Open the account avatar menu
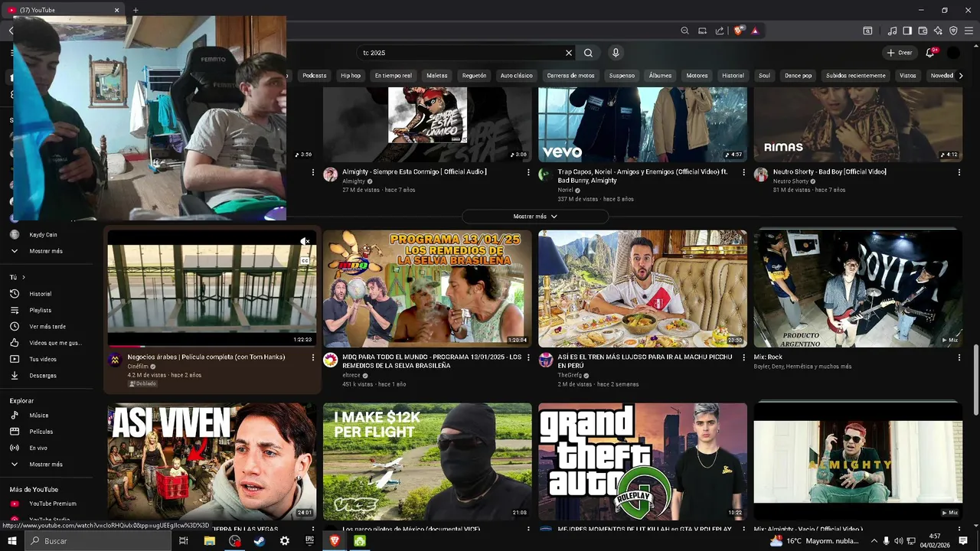The height and width of the screenshot is (551, 980). pos(953,53)
